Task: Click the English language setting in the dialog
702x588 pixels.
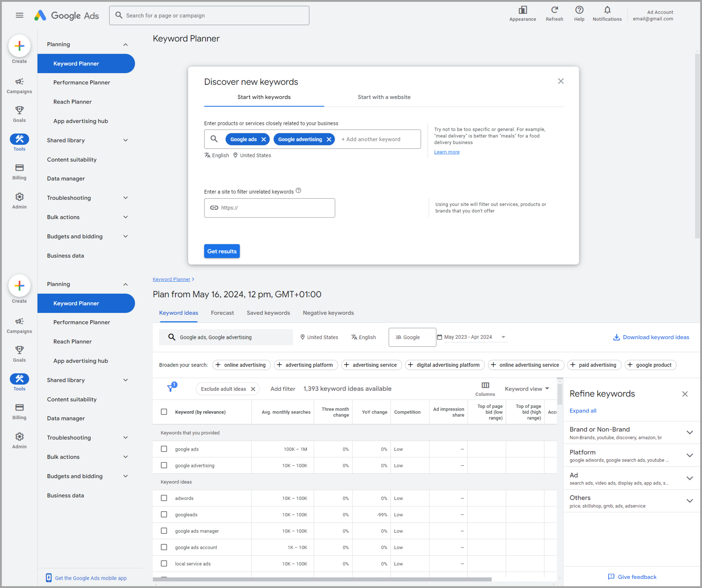Action: [217, 155]
